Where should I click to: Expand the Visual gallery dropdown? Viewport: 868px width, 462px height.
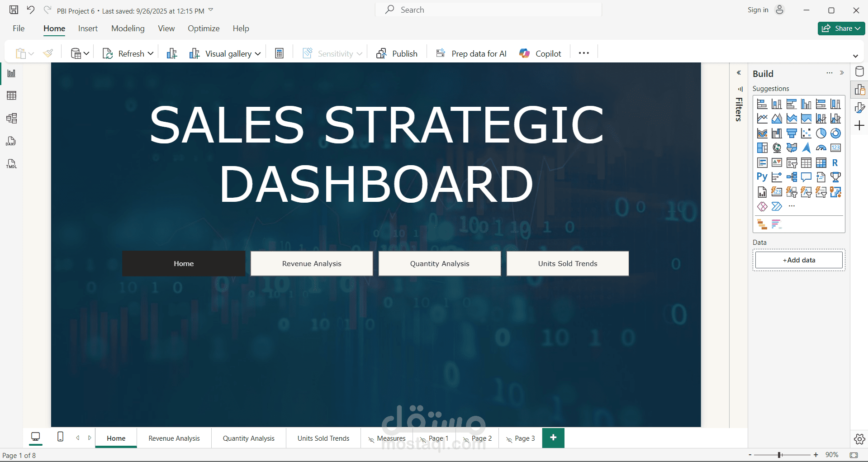pyautogui.click(x=258, y=53)
